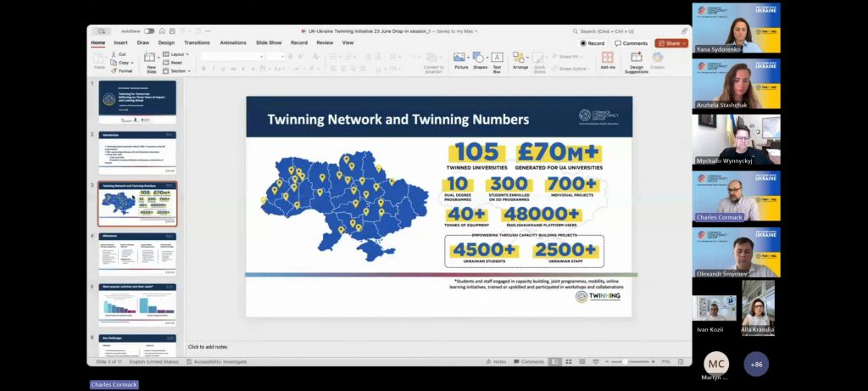Select Mychailo Wynnyckyj video tile

coord(737,140)
